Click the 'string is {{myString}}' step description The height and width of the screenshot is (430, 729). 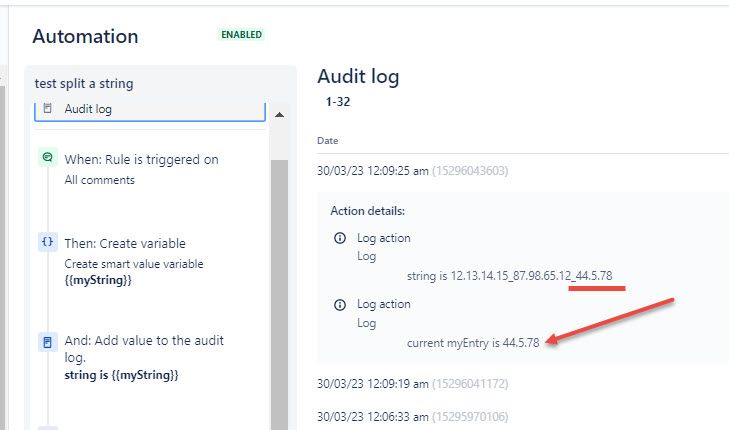[121, 375]
